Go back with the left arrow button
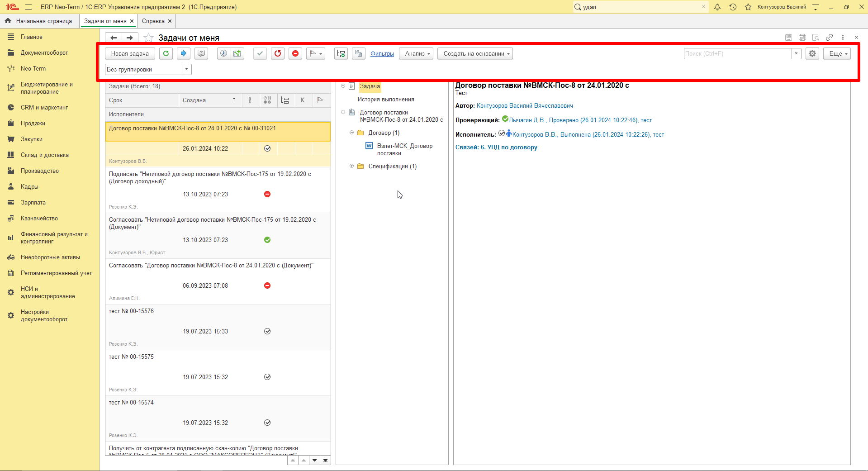 tap(114, 38)
